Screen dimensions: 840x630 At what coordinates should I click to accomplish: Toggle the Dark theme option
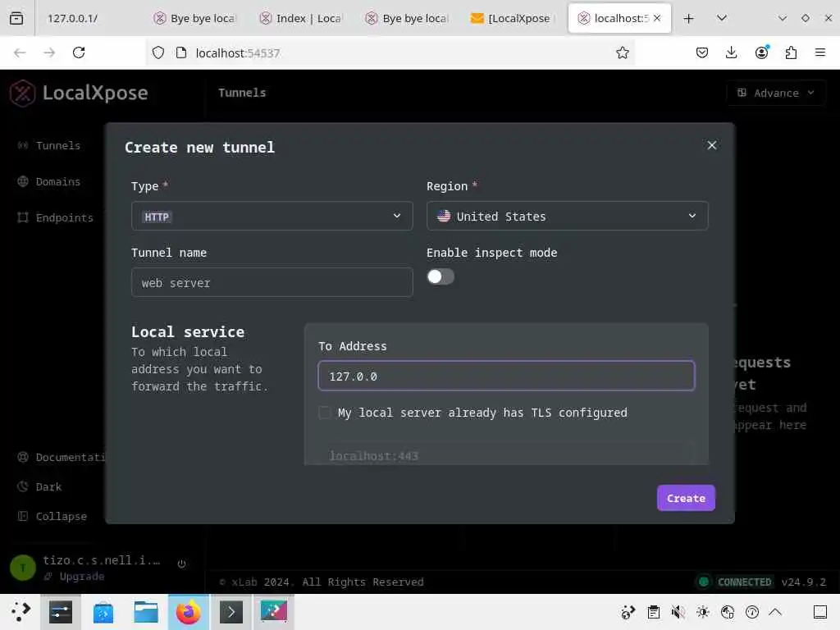(x=39, y=486)
